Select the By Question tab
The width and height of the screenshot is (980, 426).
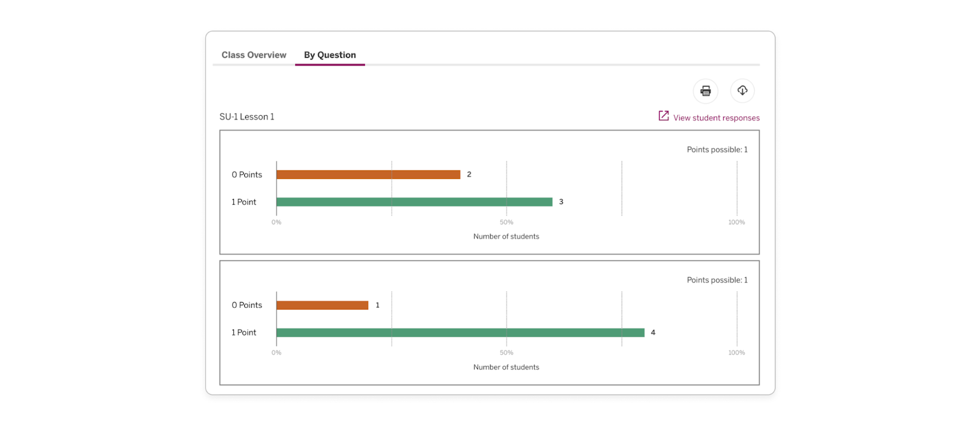tap(330, 55)
